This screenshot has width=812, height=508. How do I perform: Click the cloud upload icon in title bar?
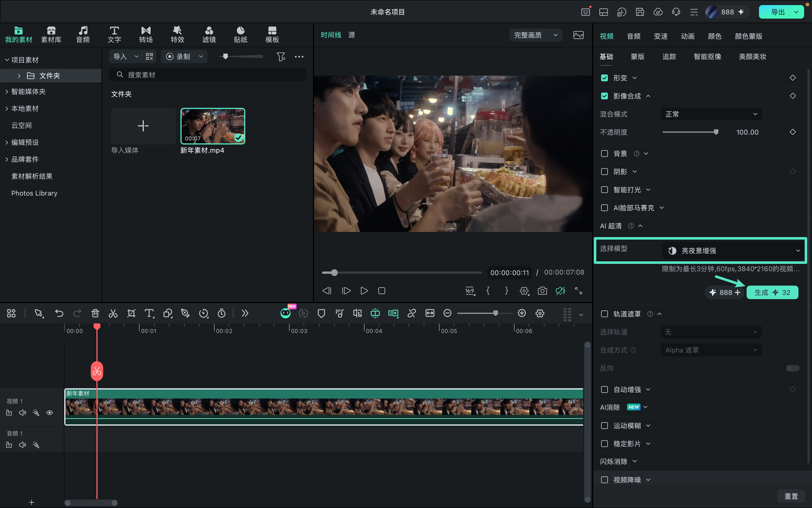pyautogui.click(x=658, y=12)
